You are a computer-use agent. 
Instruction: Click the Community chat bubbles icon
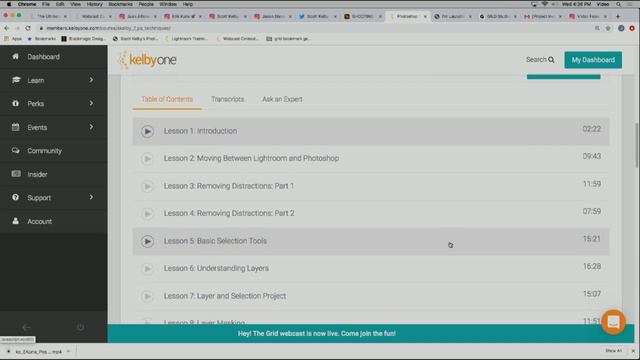coord(16,150)
